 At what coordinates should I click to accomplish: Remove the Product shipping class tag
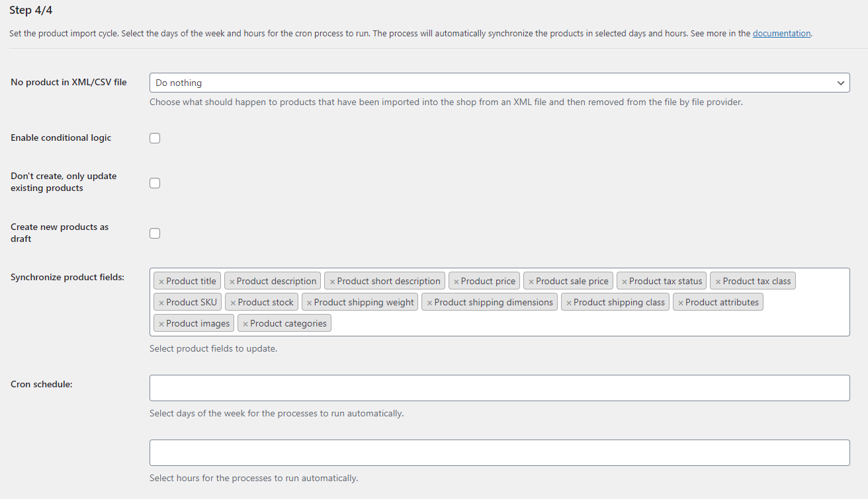pos(568,303)
